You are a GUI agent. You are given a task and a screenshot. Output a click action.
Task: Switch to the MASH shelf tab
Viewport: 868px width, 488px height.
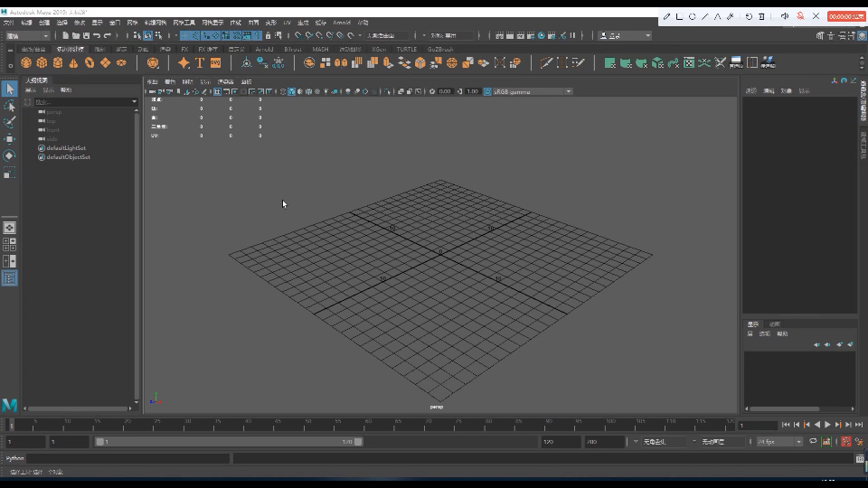click(320, 49)
